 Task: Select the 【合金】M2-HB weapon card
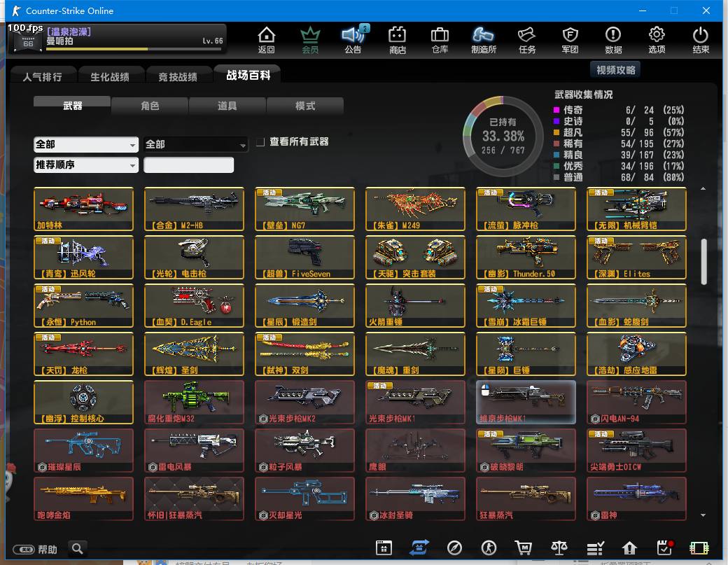194,209
